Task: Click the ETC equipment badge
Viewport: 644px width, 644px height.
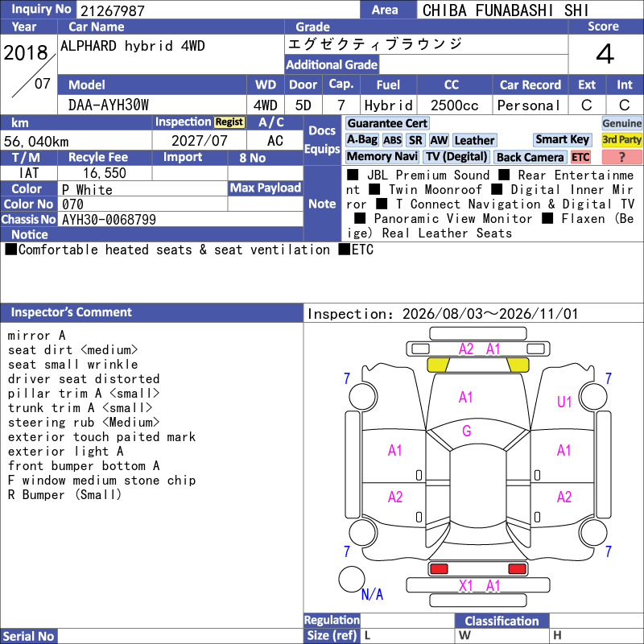Action: (x=580, y=157)
